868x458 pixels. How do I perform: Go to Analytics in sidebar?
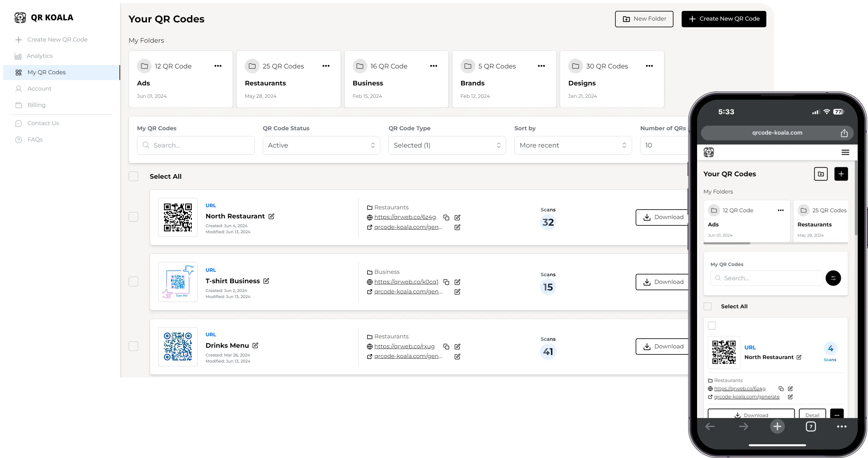click(40, 56)
